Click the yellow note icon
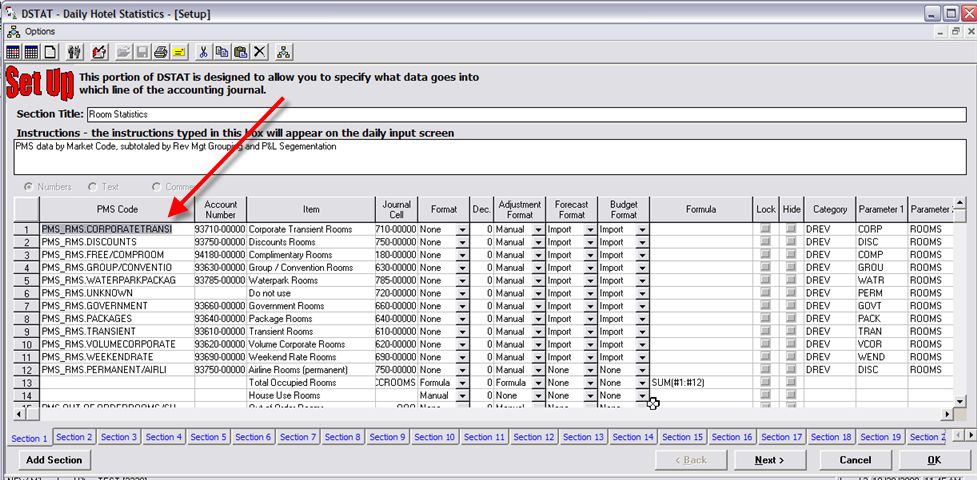This screenshot has height=480, width=977. point(179,52)
